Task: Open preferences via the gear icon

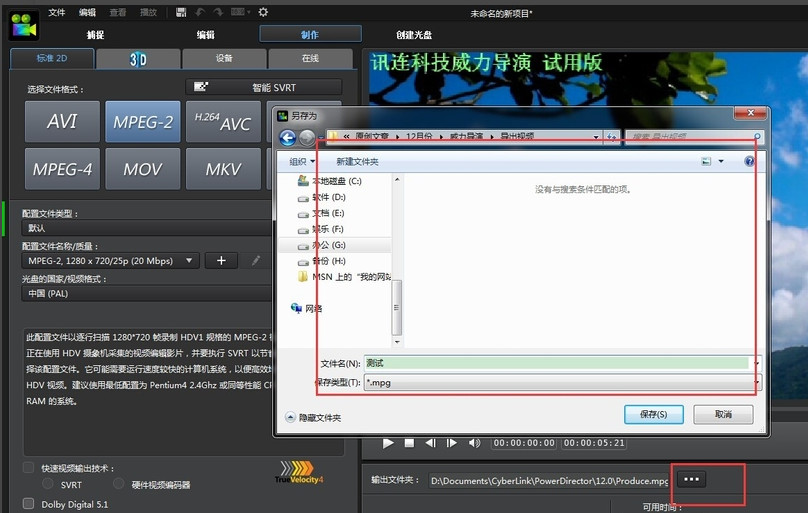Action: click(263, 12)
